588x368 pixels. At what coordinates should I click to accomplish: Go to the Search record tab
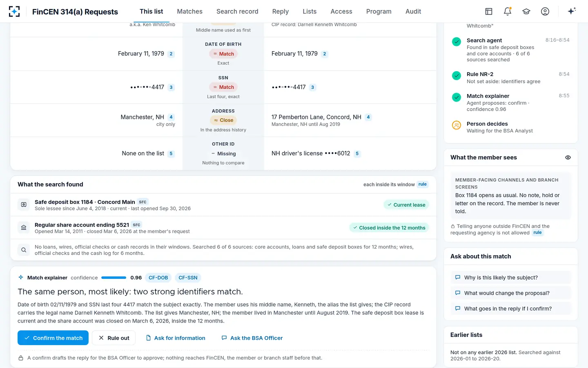tap(237, 11)
